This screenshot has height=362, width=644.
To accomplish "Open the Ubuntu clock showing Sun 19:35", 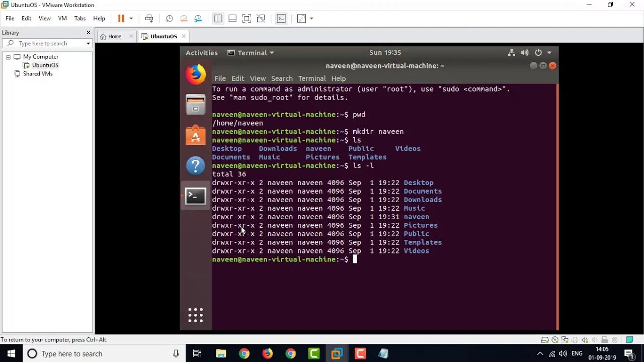I will point(385,53).
